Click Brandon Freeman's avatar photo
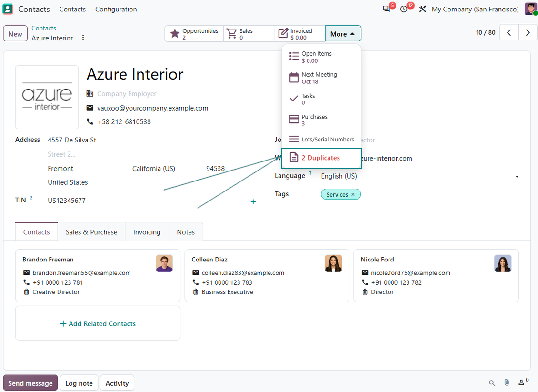Image resolution: width=538 pixels, height=392 pixels. click(x=164, y=263)
